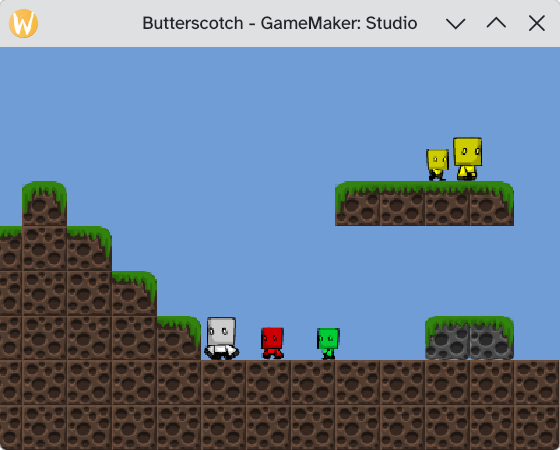
Task: Click the Butterscotch - GameMaker: Studio title text
Action: point(280,23)
